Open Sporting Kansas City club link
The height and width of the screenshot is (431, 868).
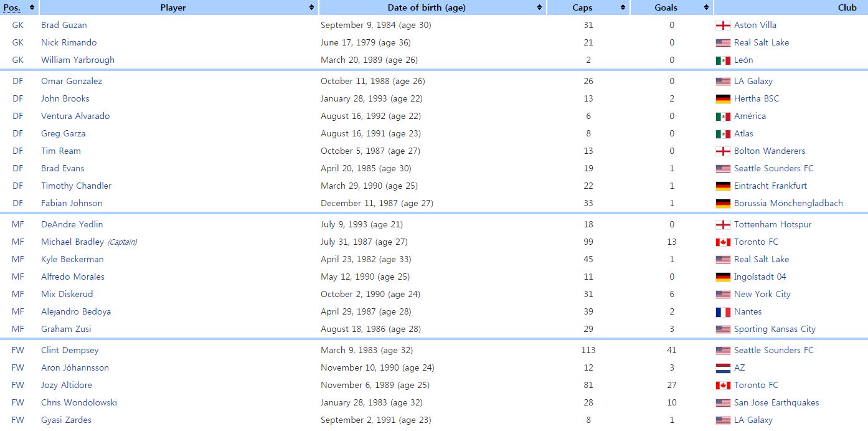tap(775, 329)
